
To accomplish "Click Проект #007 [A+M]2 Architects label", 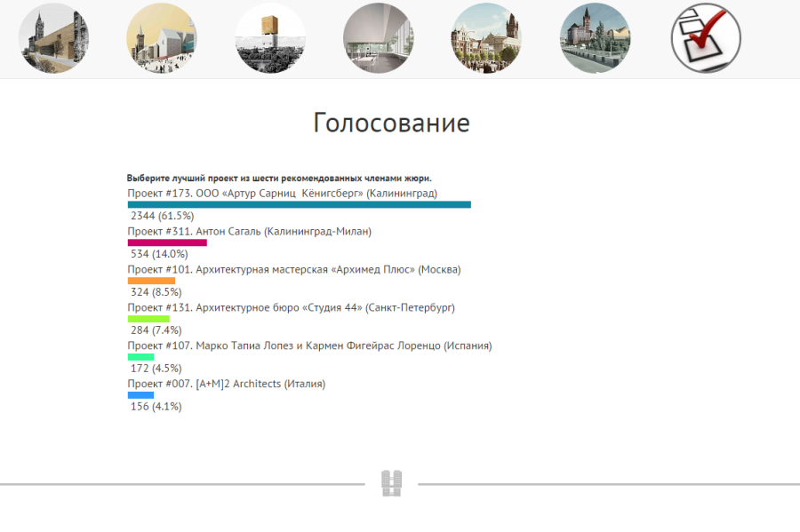I will pyautogui.click(x=226, y=384).
